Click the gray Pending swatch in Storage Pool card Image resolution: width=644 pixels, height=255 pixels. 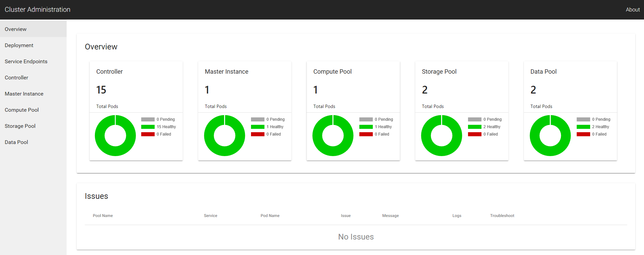(x=474, y=119)
